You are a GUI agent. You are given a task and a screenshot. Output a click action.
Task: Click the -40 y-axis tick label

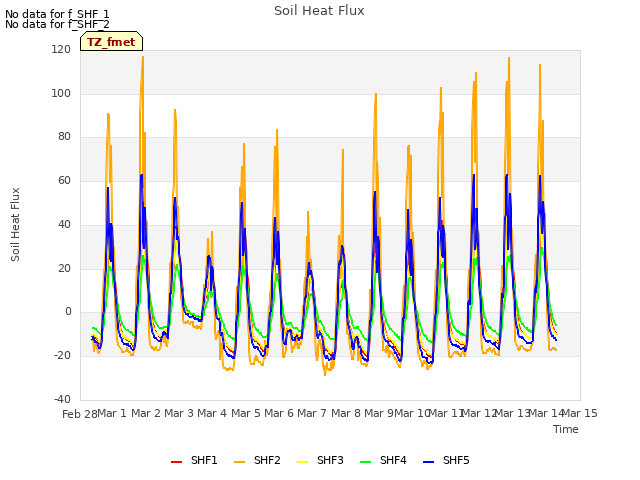pos(62,399)
